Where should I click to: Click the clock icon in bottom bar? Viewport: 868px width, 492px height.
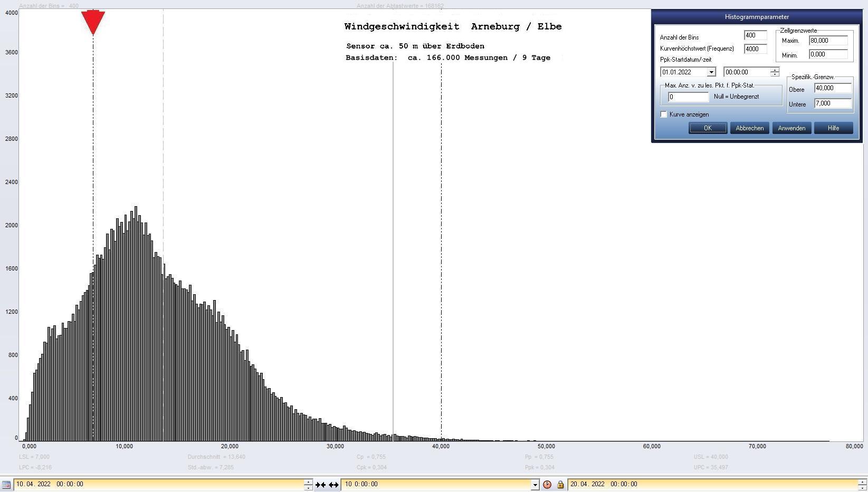coord(547,485)
